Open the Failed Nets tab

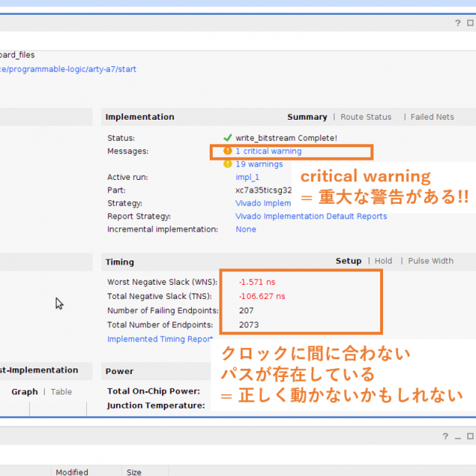[432, 117]
